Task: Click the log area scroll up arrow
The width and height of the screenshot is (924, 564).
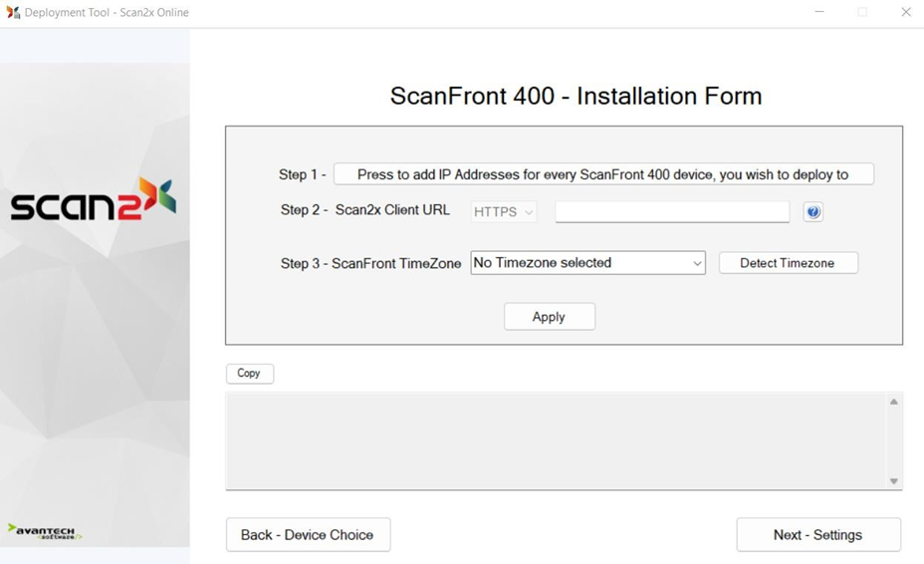Action: (893, 402)
